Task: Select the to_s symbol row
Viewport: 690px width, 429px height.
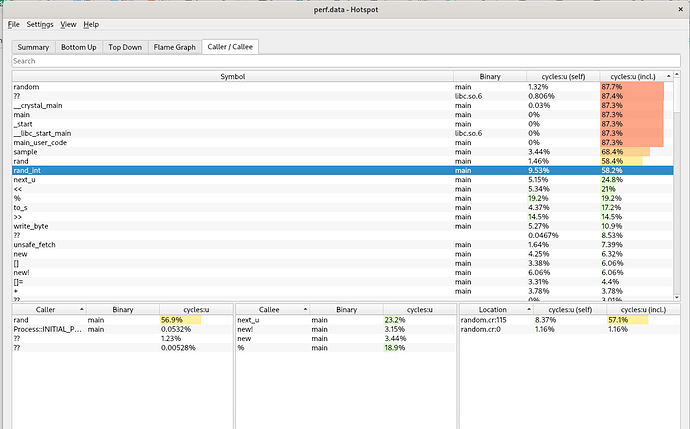Action: (343, 208)
